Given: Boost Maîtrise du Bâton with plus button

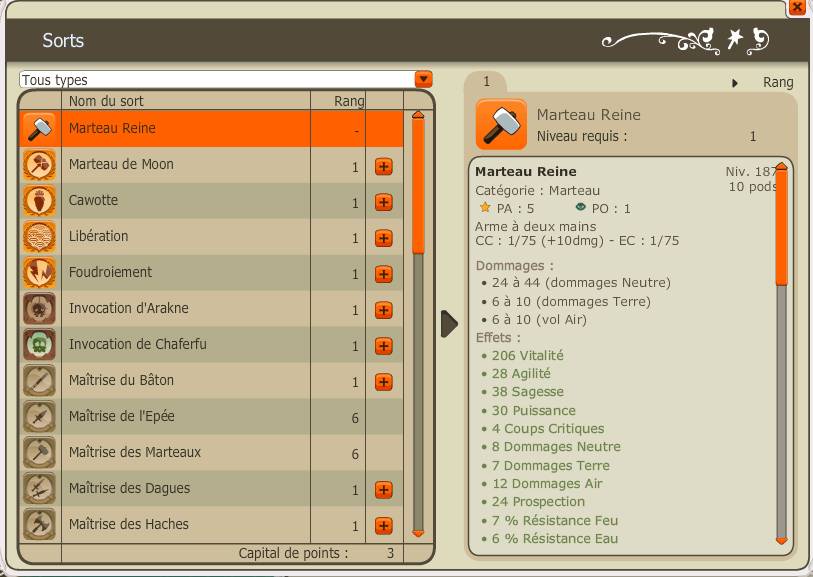Looking at the screenshot, I should (x=384, y=382).
